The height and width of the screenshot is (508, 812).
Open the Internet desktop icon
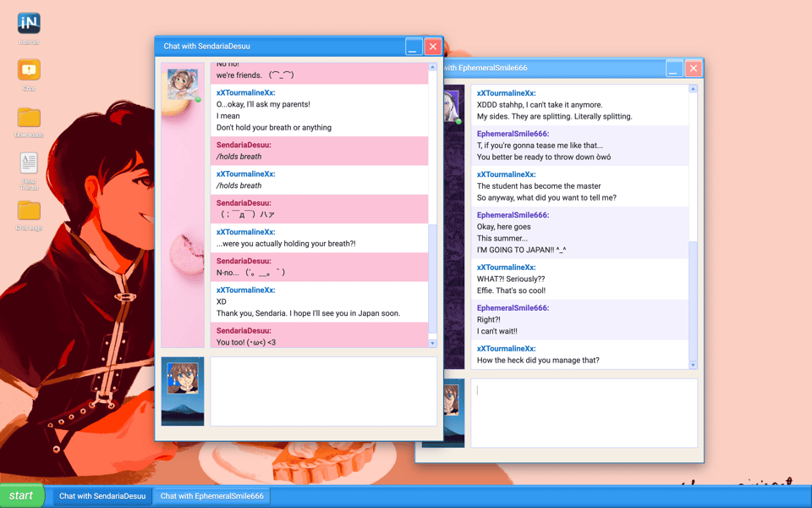29,24
